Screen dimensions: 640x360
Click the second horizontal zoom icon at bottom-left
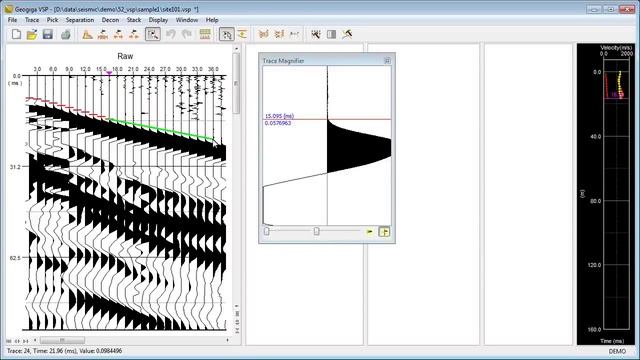pos(17,341)
